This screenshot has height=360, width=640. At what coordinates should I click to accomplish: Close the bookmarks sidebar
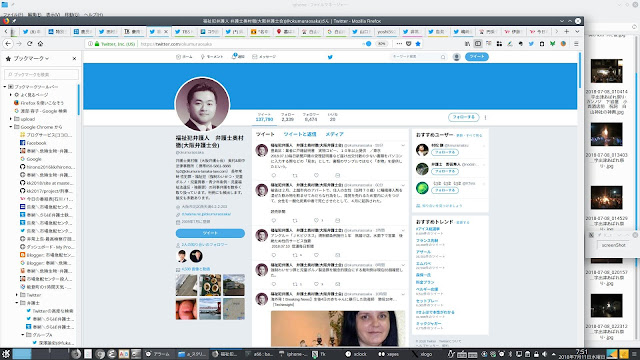tap(74, 59)
